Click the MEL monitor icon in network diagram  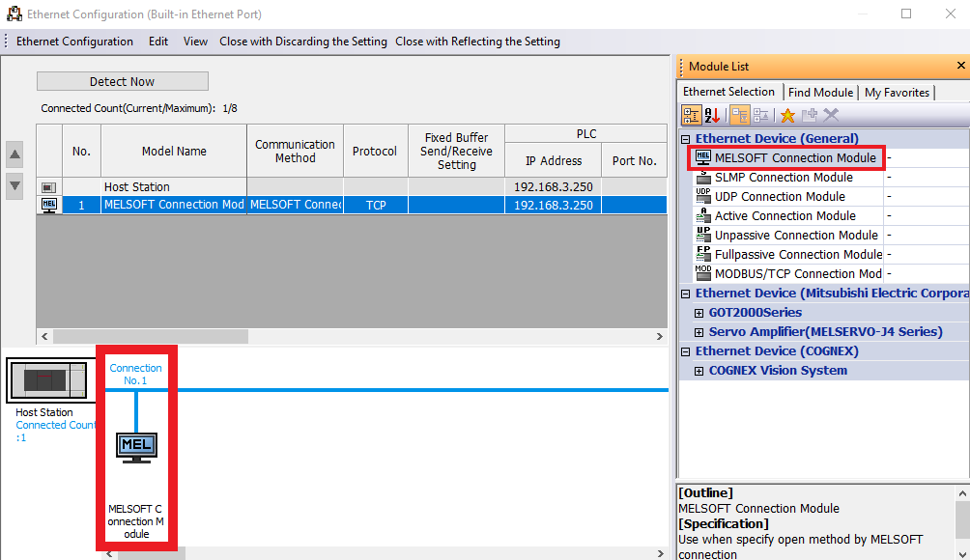137,448
